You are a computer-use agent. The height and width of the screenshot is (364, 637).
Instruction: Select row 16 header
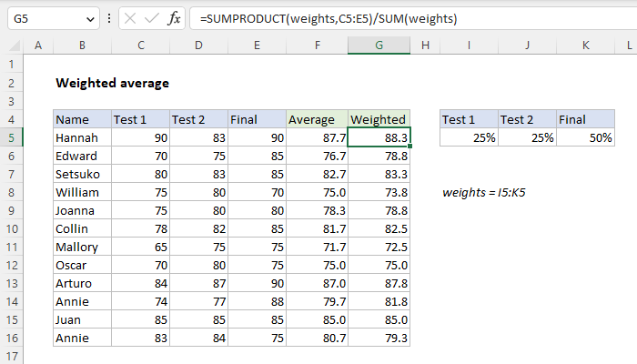point(11,338)
